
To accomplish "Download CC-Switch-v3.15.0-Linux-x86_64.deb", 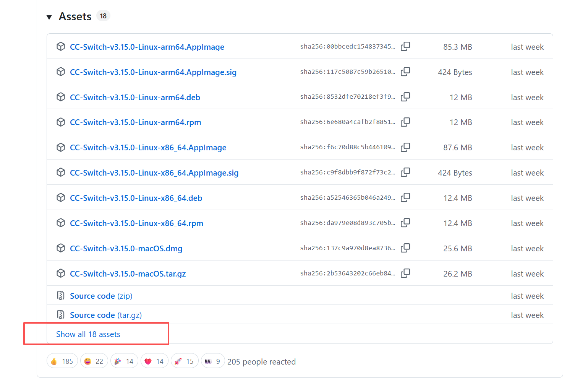I will (136, 198).
